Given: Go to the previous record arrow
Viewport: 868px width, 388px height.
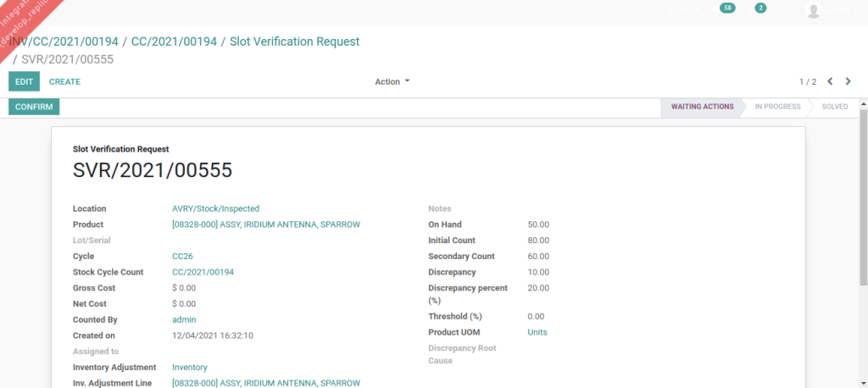Looking at the screenshot, I should [830, 82].
